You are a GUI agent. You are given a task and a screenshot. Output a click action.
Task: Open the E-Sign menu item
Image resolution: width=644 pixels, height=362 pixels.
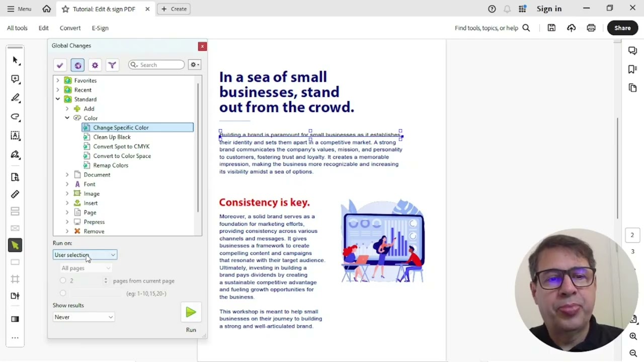(100, 28)
